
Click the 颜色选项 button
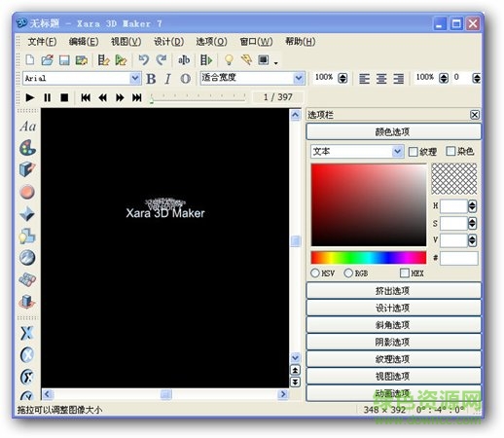click(393, 131)
